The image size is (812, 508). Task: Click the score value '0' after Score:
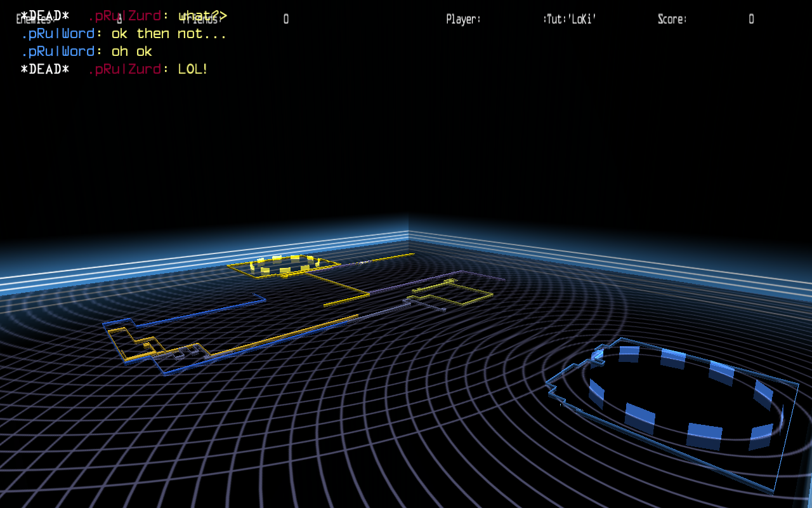[751, 19]
